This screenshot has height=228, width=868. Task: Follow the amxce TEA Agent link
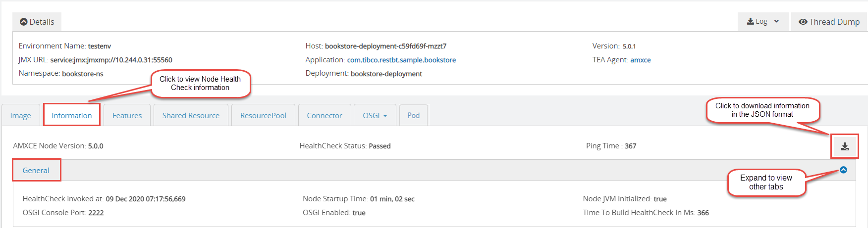click(x=641, y=60)
